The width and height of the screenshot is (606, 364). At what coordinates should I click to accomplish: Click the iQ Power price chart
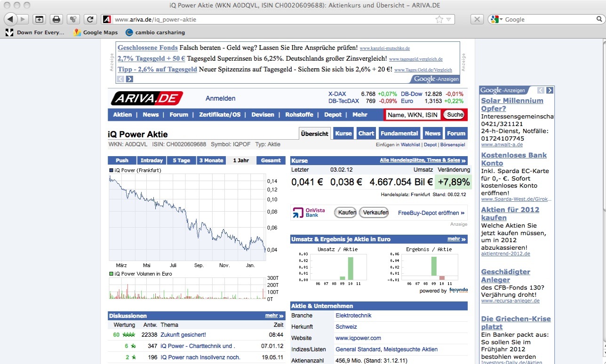pos(187,218)
